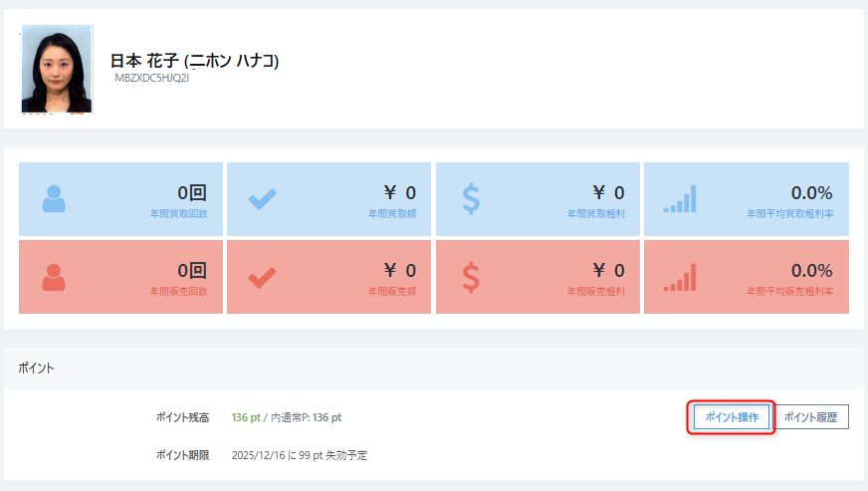
Task: Click the blue person icon for 年間買取回数
Action: [x=54, y=199]
